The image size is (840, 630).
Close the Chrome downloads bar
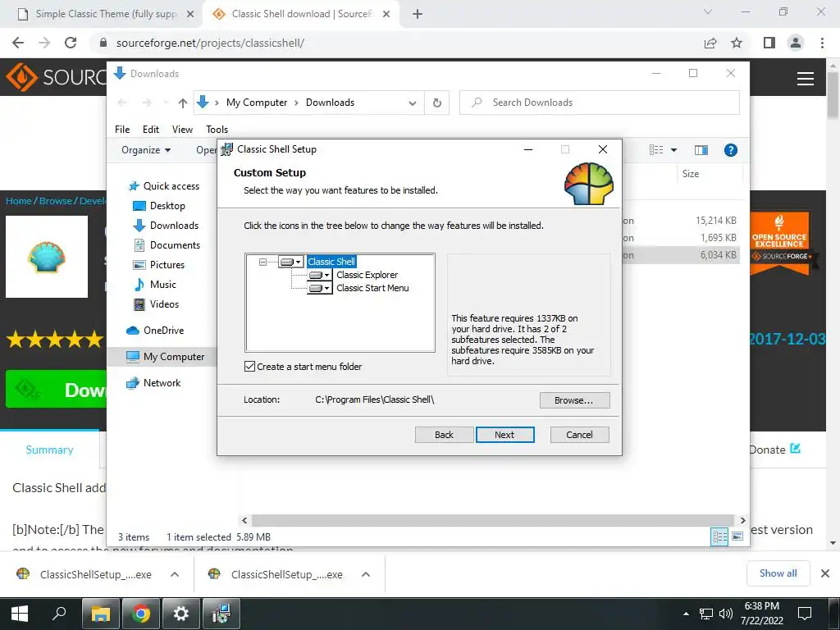coord(825,573)
